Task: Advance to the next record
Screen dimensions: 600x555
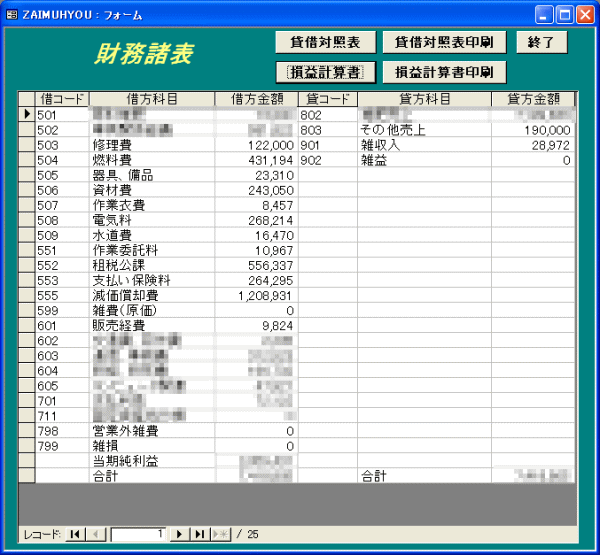Action: click(180, 534)
